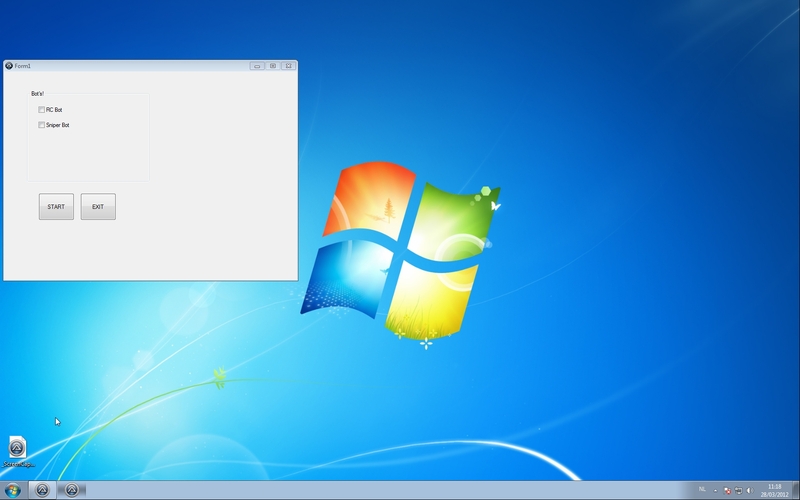Image resolution: width=800 pixels, height=500 pixels.
Task: Click the Show desktop strip on the taskbar
Action: coord(796,490)
